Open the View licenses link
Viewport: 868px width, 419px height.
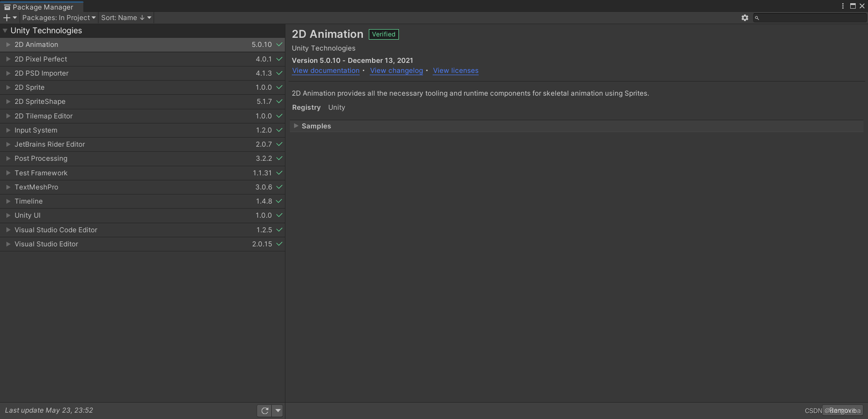click(456, 71)
